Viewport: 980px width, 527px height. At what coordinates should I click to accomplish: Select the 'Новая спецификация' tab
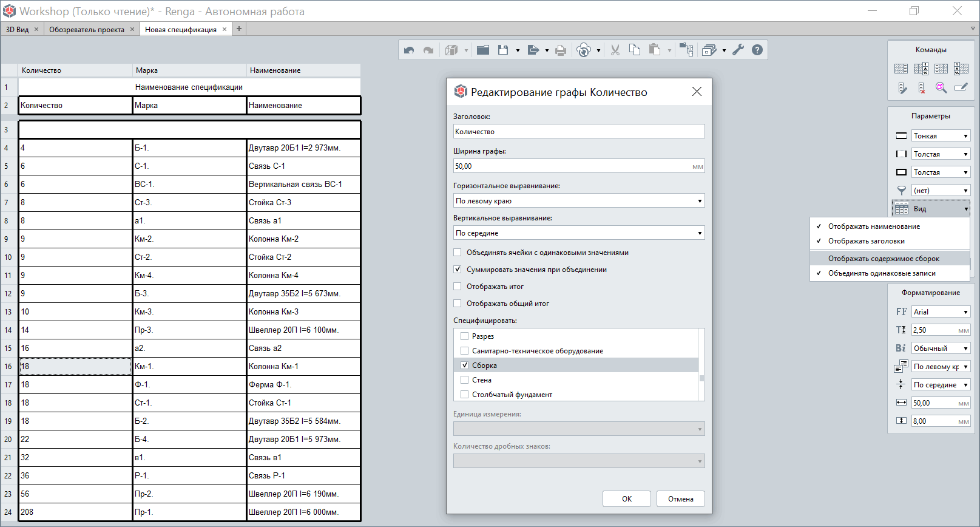coord(180,29)
